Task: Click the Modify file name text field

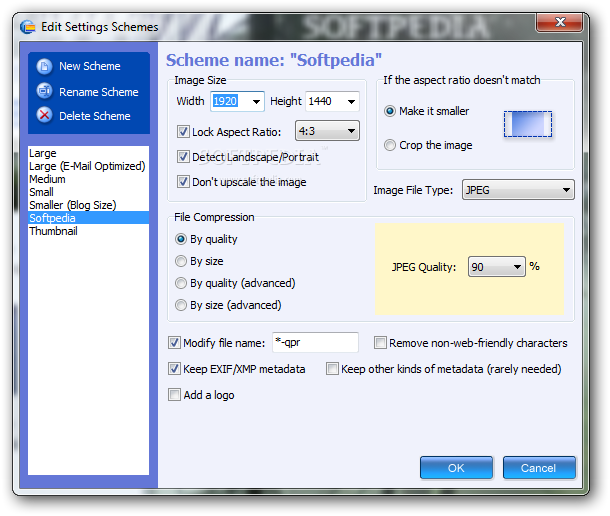Action: click(315, 342)
